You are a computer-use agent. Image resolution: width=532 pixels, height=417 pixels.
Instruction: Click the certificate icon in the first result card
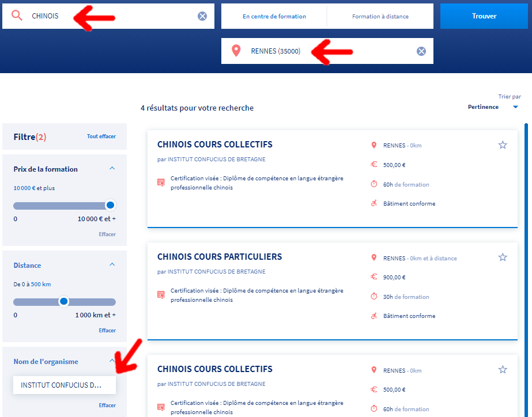click(161, 183)
